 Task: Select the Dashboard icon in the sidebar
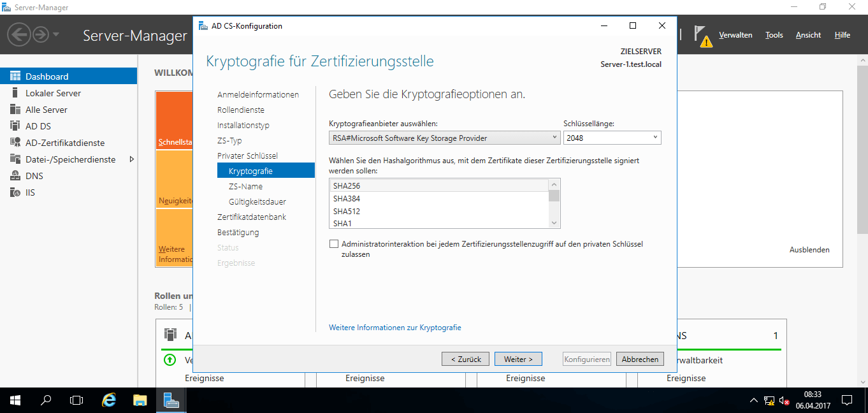coord(15,76)
